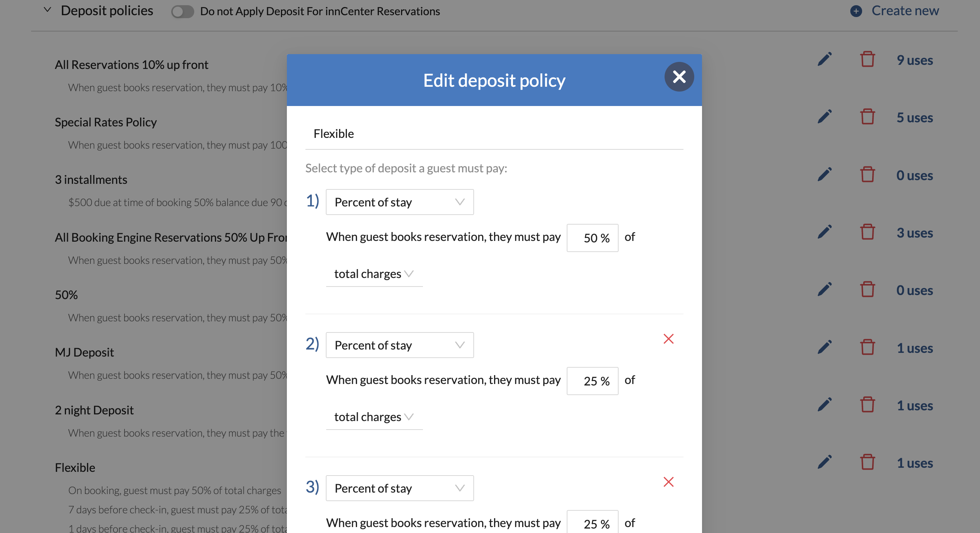Toggle Do not Apply Deposit For innCenter Reservations
The width and height of the screenshot is (980, 533).
pyautogui.click(x=182, y=11)
